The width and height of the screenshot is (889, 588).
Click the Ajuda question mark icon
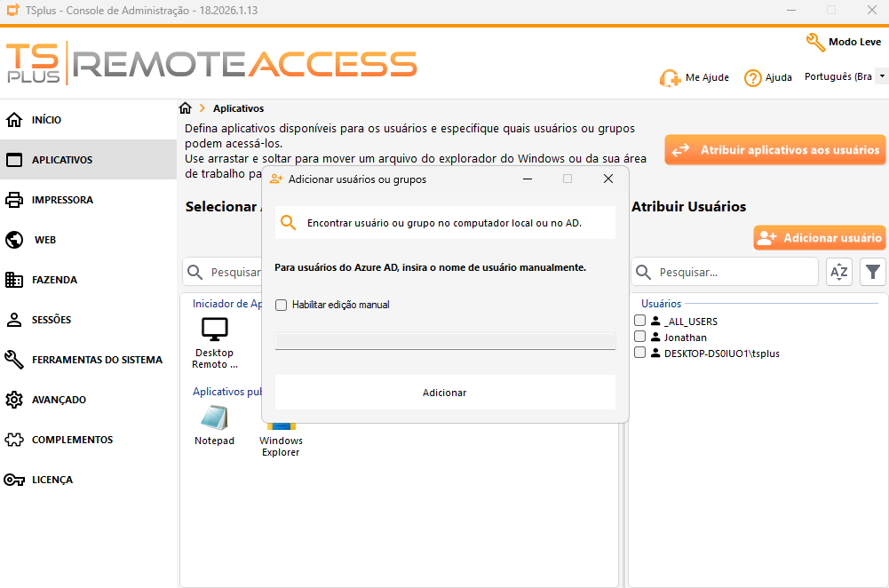tap(753, 78)
